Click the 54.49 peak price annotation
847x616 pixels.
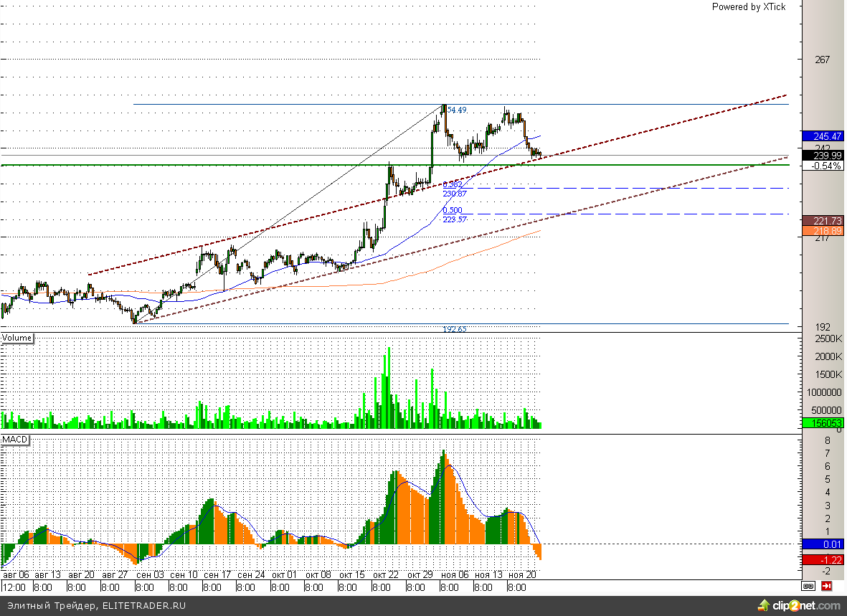point(457,110)
